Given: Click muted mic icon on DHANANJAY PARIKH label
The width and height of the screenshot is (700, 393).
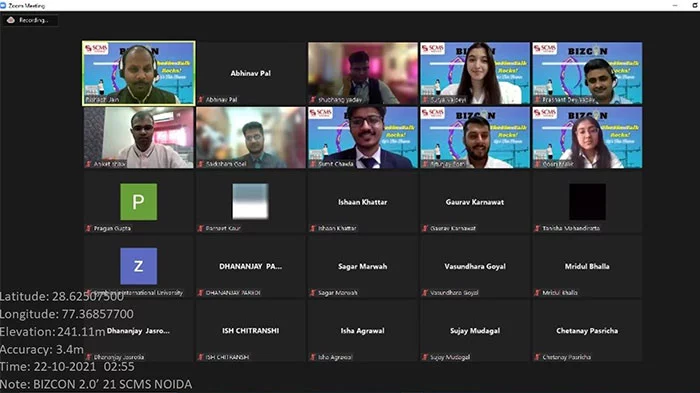Looking at the screenshot, I should (201, 293).
